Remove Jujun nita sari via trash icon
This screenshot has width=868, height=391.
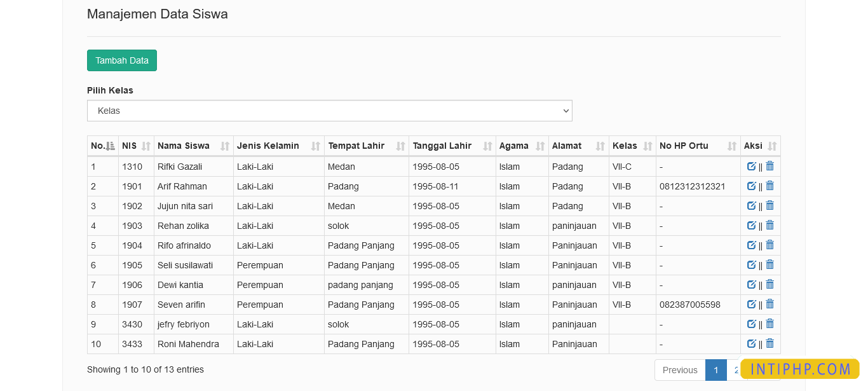pyautogui.click(x=770, y=205)
